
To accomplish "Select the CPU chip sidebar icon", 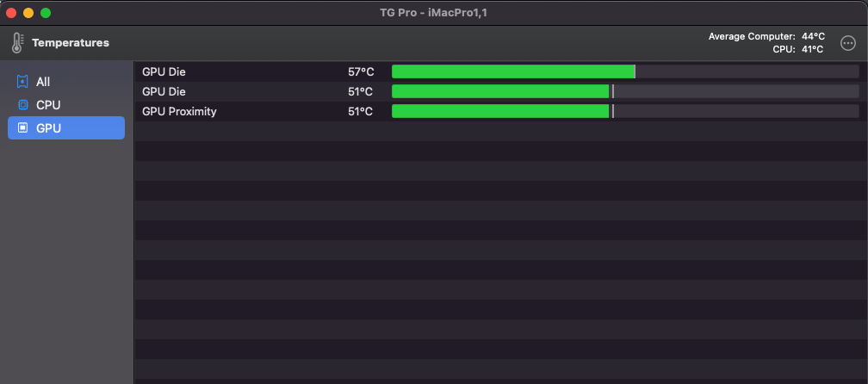I will tap(22, 104).
